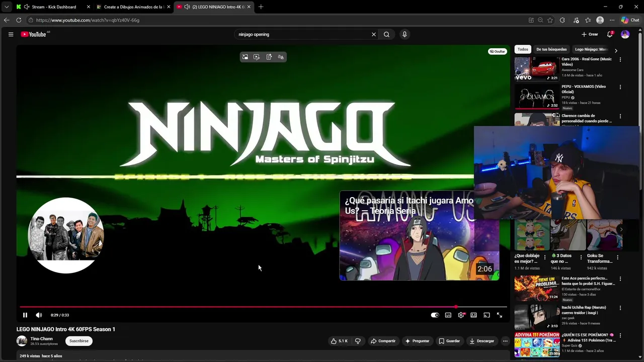Click the video enhance overlay icon
The height and width of the screenshot is (362, 644).
pos(257,57)
